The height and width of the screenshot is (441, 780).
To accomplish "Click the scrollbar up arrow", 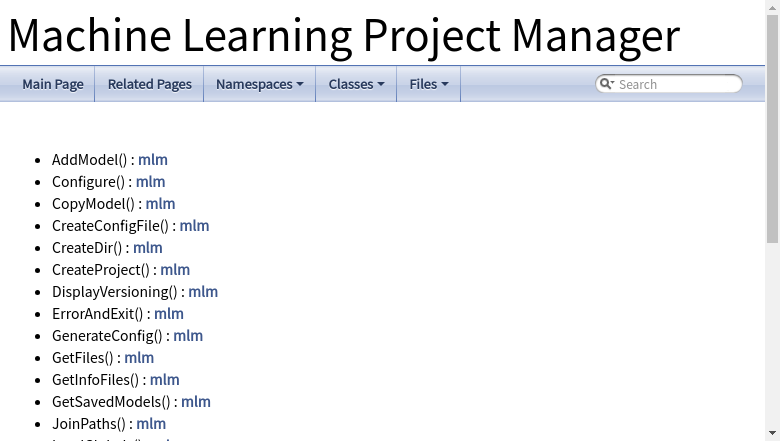I will [x=772, y=7].
